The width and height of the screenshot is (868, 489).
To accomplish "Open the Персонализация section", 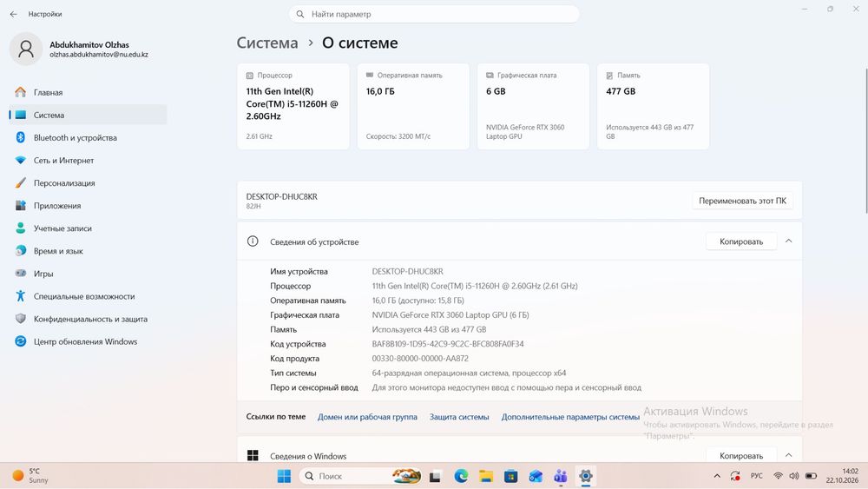I will tap(88, 183).
